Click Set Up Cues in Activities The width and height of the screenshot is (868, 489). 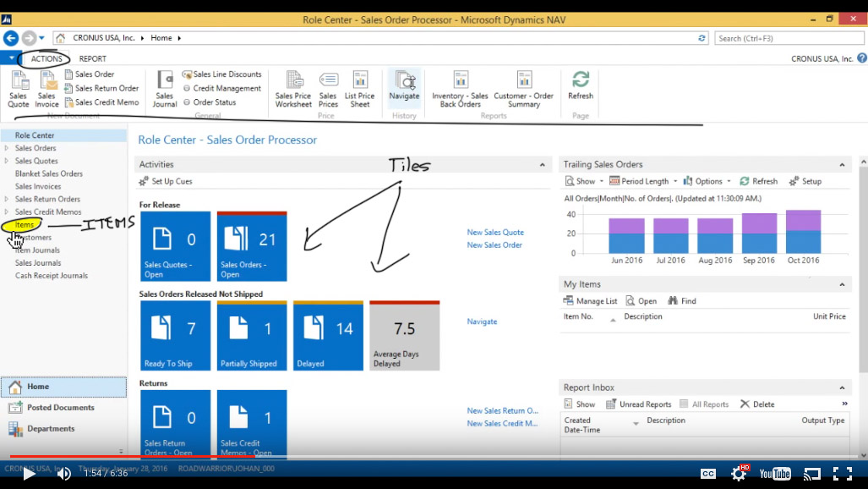pyautogui.click(x=166, y=181)
